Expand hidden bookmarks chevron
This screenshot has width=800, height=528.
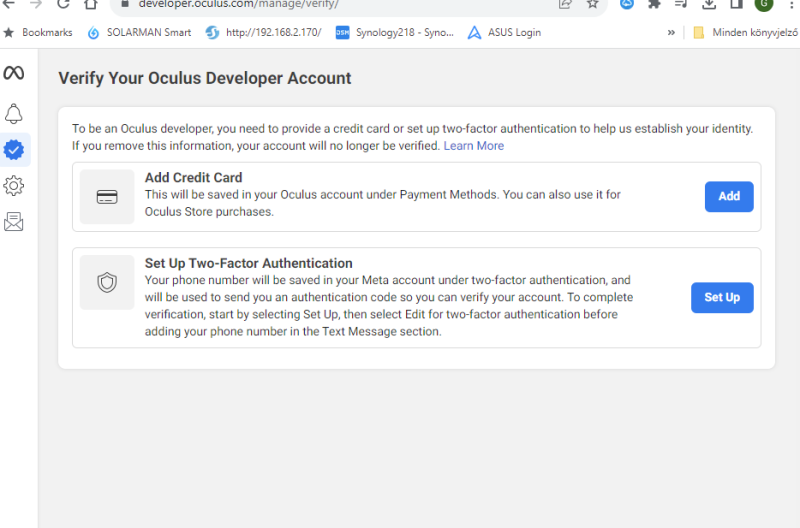[x=671, y=32]
